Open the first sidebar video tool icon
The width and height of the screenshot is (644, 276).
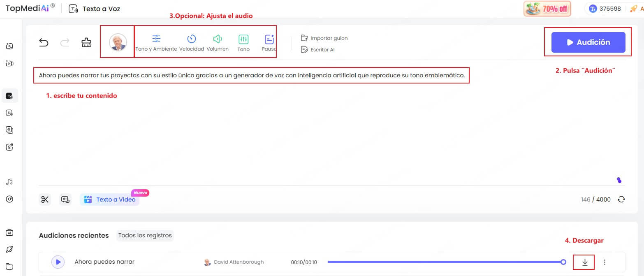point(9,46)
